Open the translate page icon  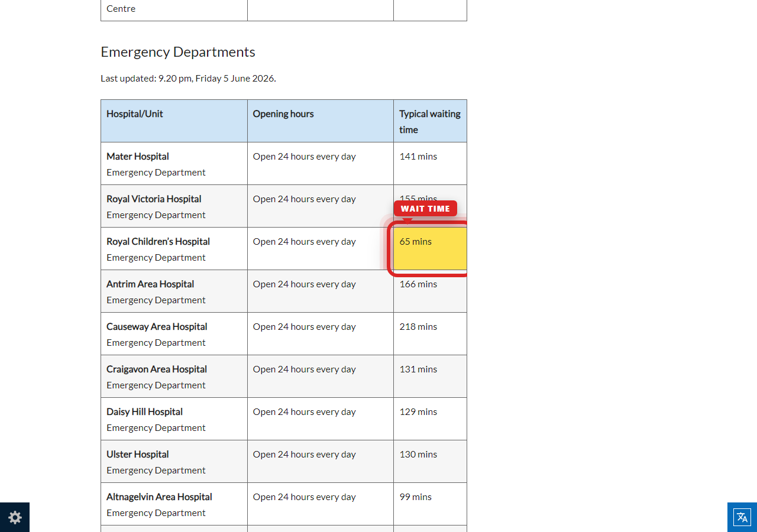[742, 517]
